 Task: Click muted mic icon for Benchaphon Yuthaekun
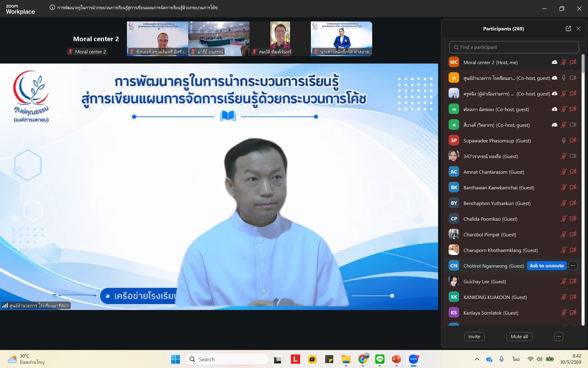[x=563, y=203]
